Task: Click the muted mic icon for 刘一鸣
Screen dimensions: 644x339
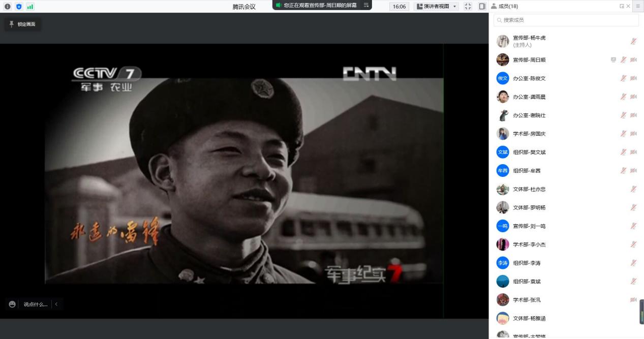Action: pos(633,226)
